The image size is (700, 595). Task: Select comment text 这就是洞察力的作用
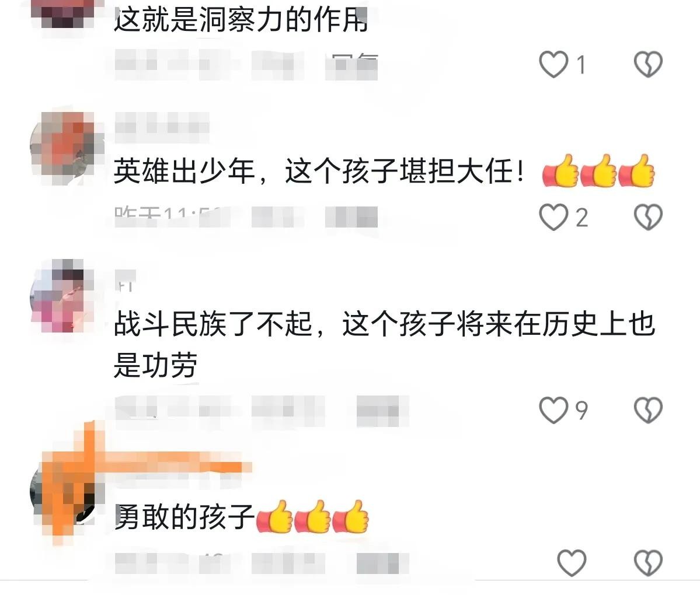coord(242,20)
